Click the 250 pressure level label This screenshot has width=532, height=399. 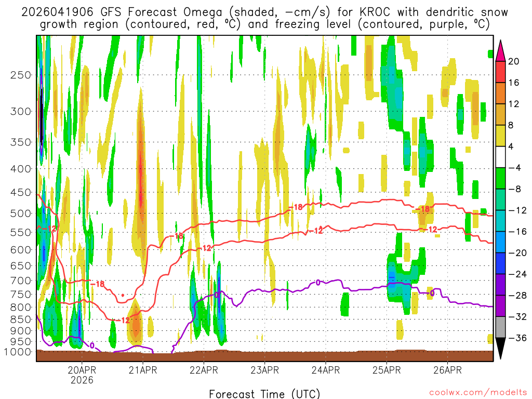coord(21,75)
